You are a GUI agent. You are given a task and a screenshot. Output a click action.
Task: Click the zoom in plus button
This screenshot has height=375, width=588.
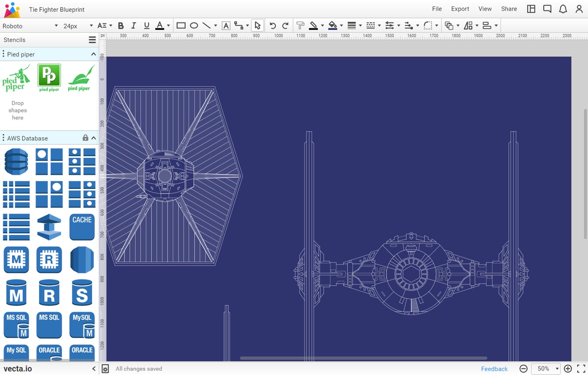pos(568,369)
